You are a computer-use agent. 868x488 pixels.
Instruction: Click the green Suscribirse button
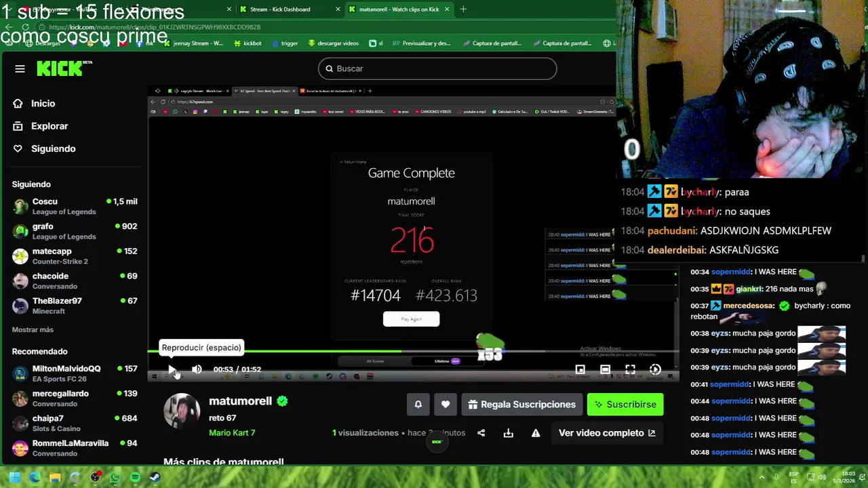click(x=625, y=405)
